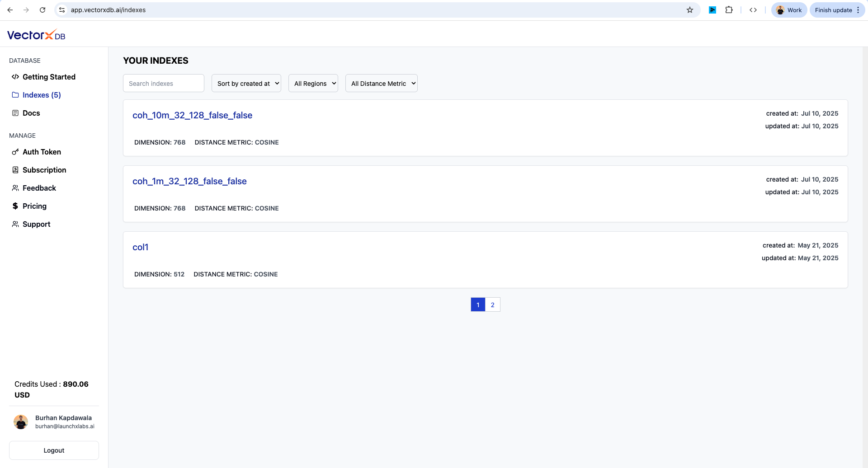Viewport: 868px width, 468px height.
Task: Open the col1 index
Action: click(x=140, y=247)
